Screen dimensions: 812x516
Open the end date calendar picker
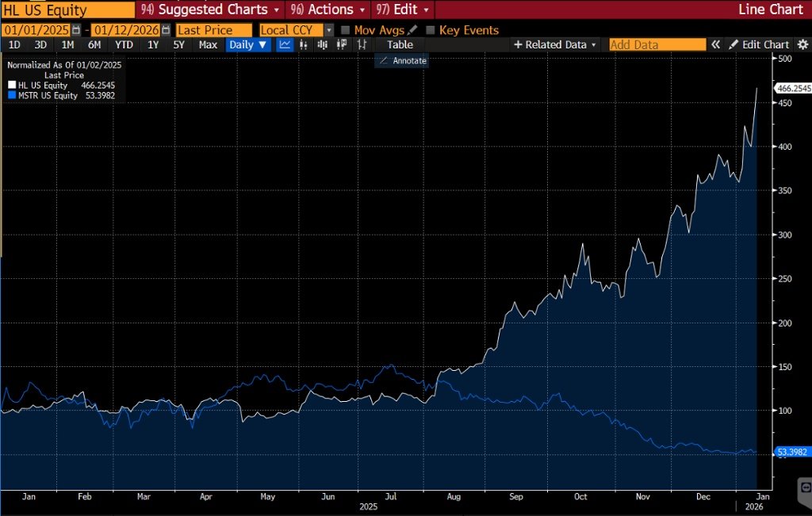coord(166,30)
